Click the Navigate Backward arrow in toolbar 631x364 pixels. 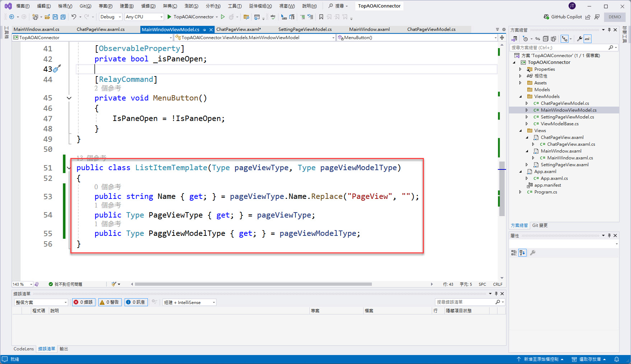click(11, 17)
